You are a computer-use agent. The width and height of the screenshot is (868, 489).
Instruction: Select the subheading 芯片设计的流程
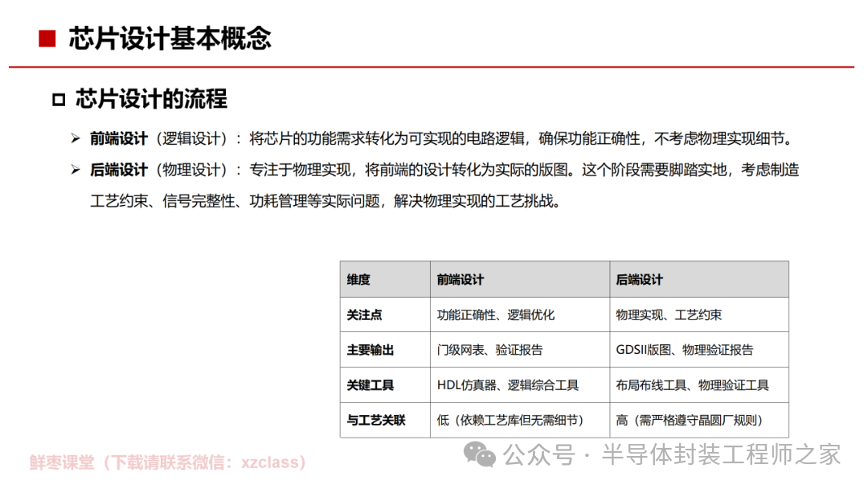click(x=151, y=100)
